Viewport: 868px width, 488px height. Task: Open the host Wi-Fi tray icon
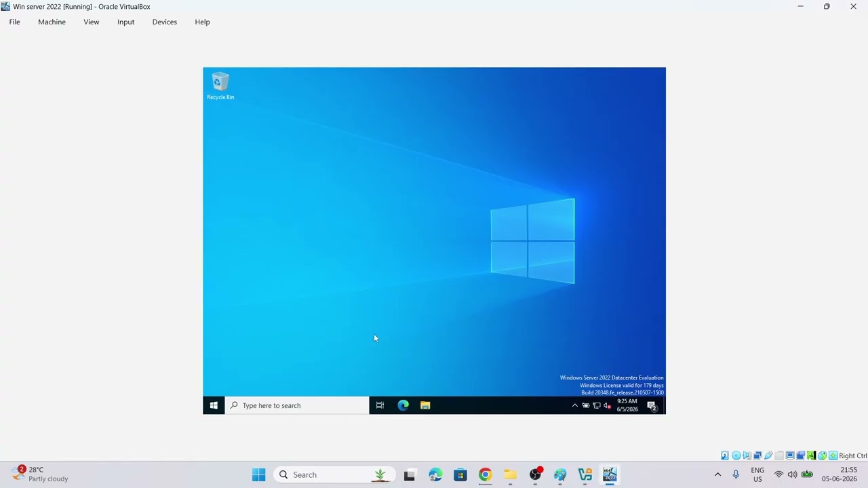pos(778,474)
